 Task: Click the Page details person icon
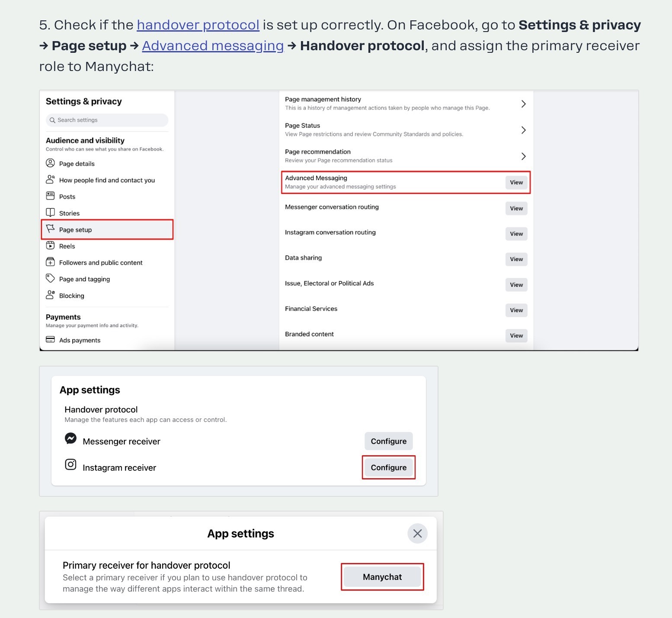coord(50,163)
